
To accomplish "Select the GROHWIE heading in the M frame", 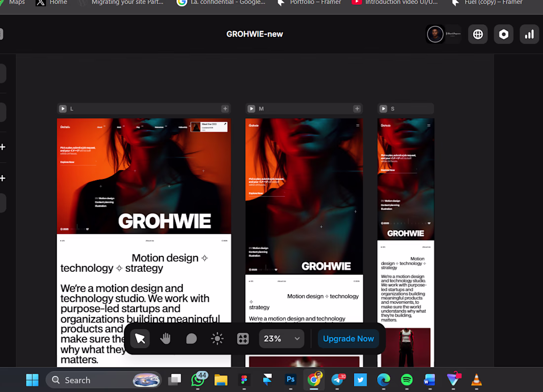I will (326, 266).
